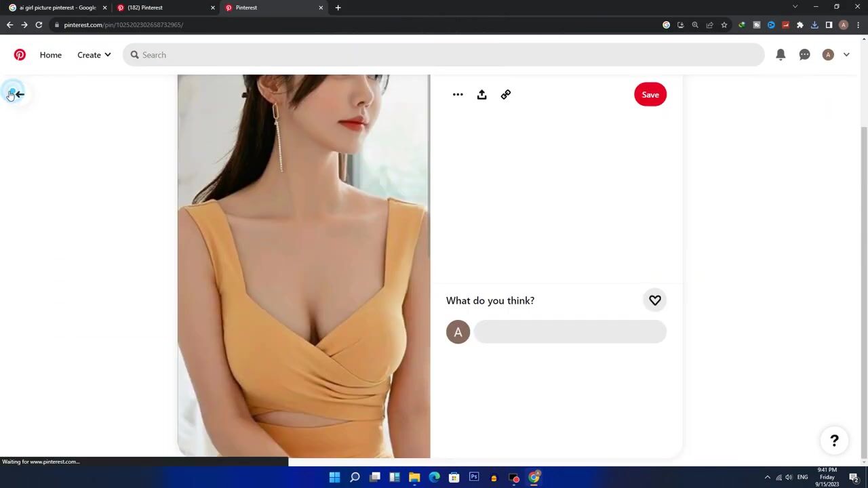
Task: Open the pin's more options ellipsis
Action: tap(458, 95)
